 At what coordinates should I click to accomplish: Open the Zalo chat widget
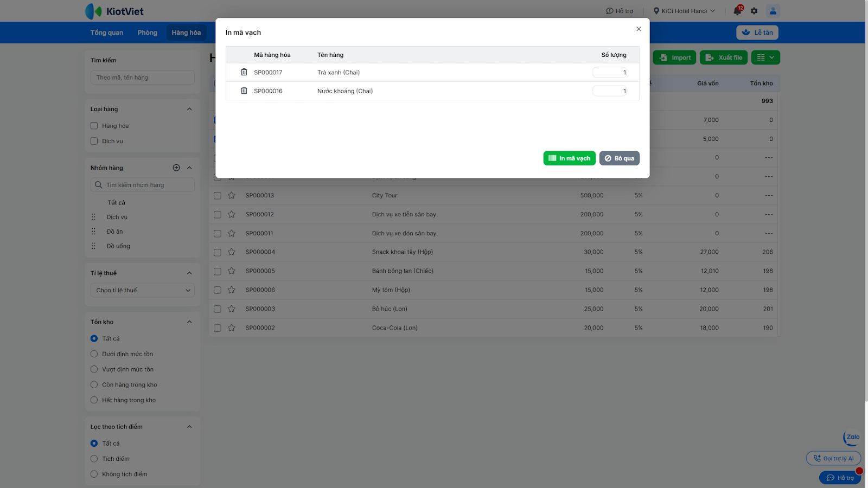tap(852, 438)
